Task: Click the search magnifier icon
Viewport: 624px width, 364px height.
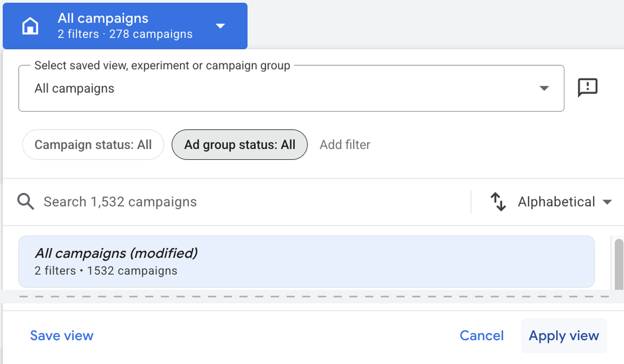Action: click(x=26, y=202)
